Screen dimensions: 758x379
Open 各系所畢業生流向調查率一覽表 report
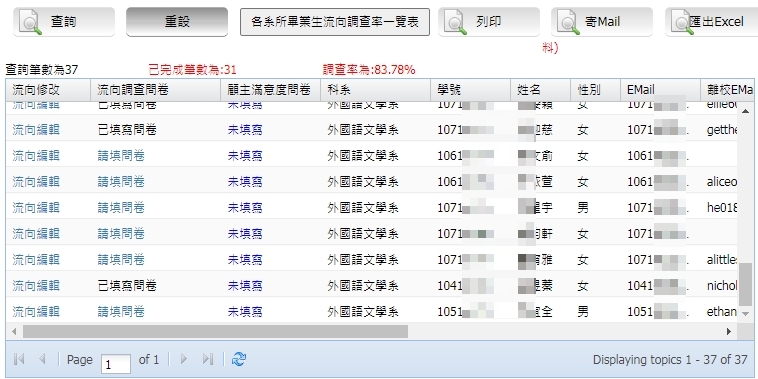(335, 22)
